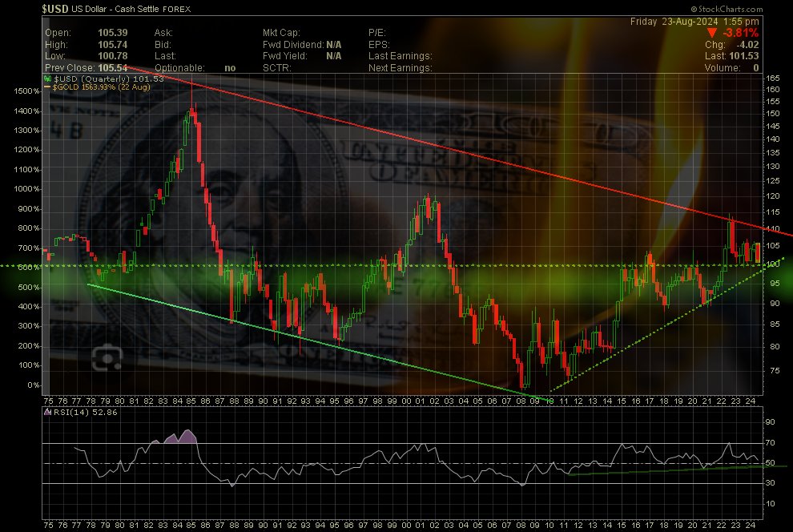Click the 'Last Earnings:' label
The image size is (793, 532).
coord(400,56)
